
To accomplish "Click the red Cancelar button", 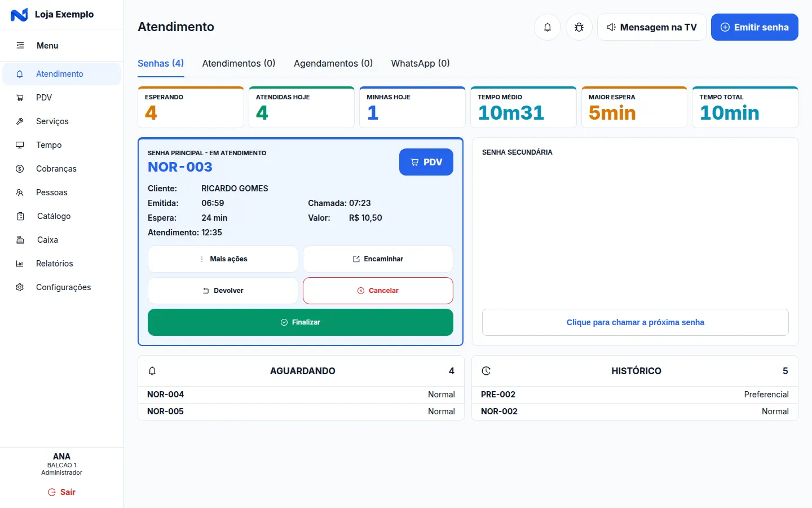I will point(378,291).
